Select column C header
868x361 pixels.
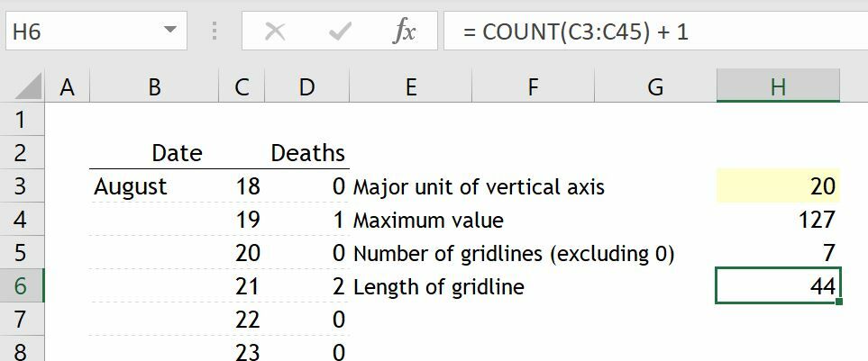click(x=242, y=87)
